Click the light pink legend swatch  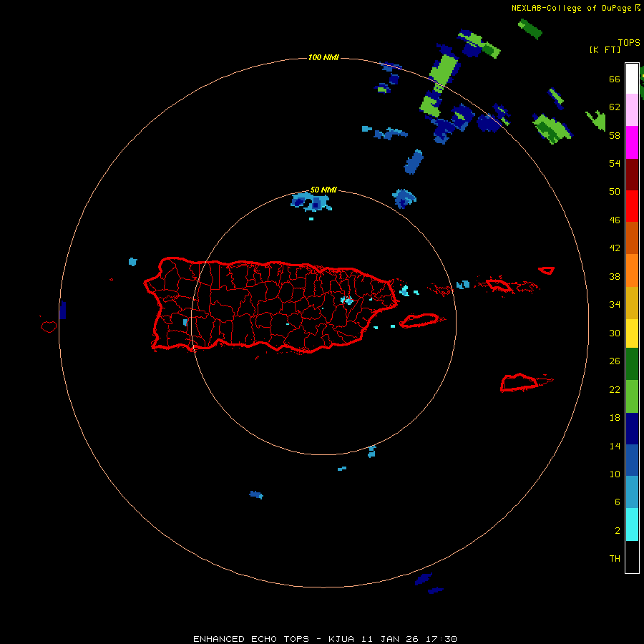coord(632,110)
